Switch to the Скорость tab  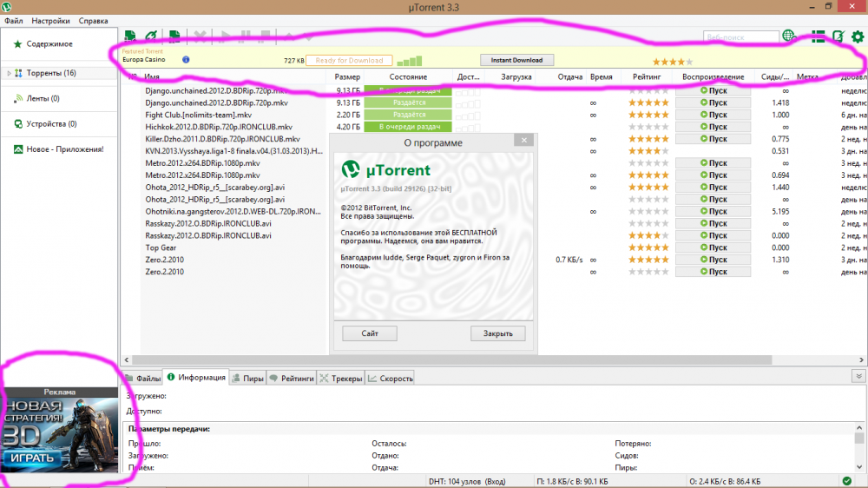tap(391, 379)
